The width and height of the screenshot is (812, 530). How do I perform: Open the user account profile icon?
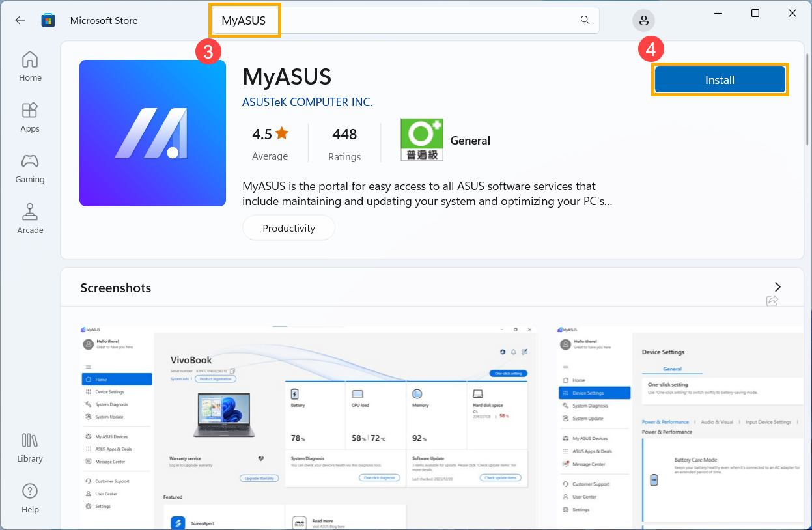(x=644, y=20)
